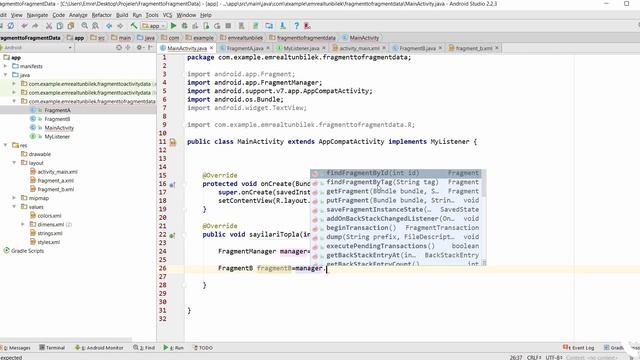Image resolution: width=640 pixels, height=360 pixels.
Task: Click the Find magnifier icon
Action: pyautogui.click(x=84, y=26)
